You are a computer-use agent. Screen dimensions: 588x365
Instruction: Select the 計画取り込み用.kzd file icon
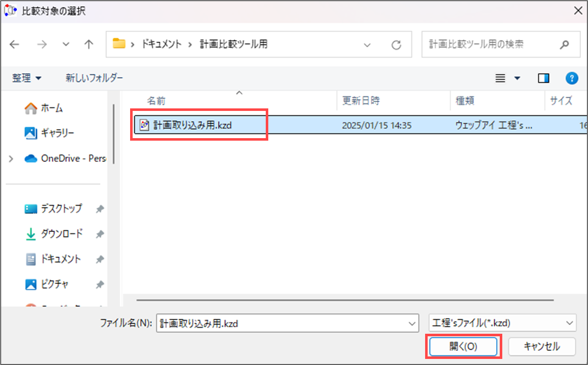(x=144, y=125)
